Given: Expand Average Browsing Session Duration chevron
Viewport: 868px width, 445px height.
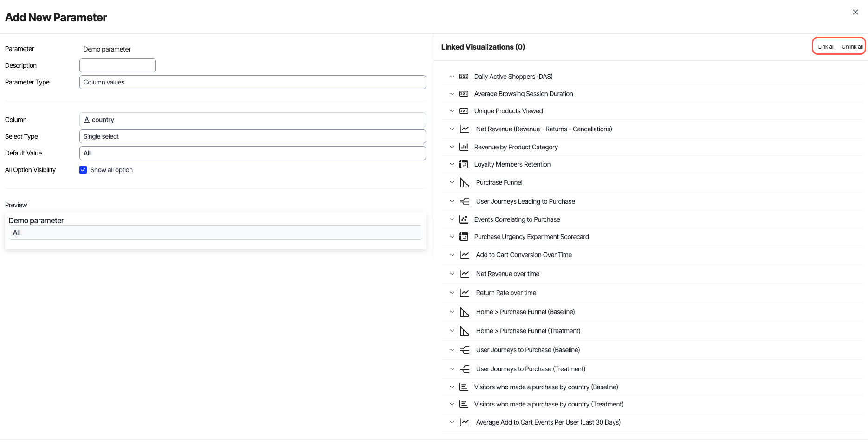Looking at the screenshot, I should 452,94.
